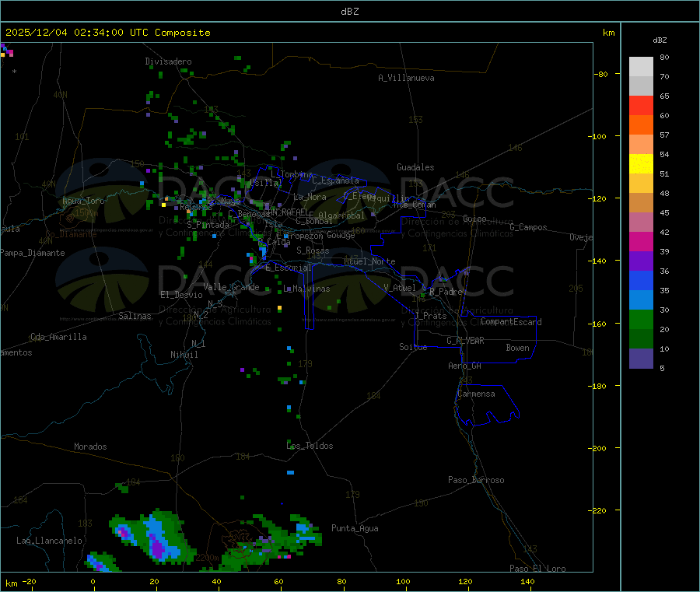Select the blue 35-36 dBZ legend color
Image resolution: width=700 pixels, height=592 pixels.
coord(641,280)
